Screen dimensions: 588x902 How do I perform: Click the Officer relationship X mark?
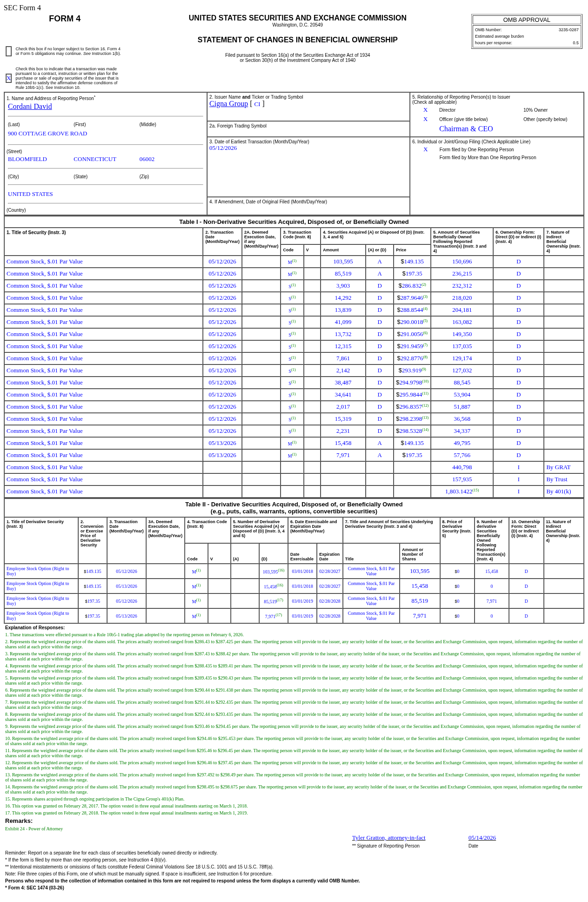tap(425, 119)
